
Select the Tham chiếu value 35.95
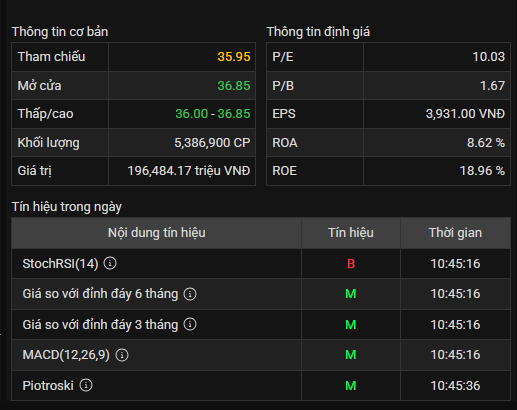point(234,57)
